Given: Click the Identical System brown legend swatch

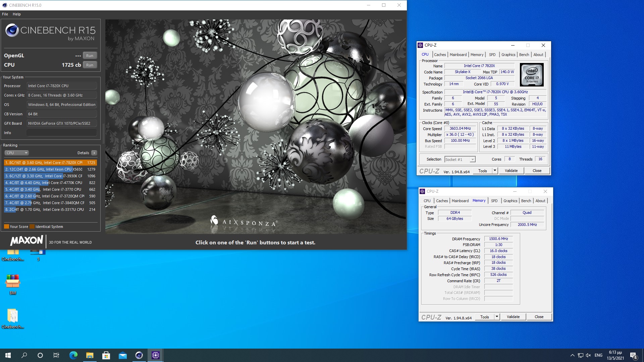Looking at the screenshot, I should pos(32,227).
